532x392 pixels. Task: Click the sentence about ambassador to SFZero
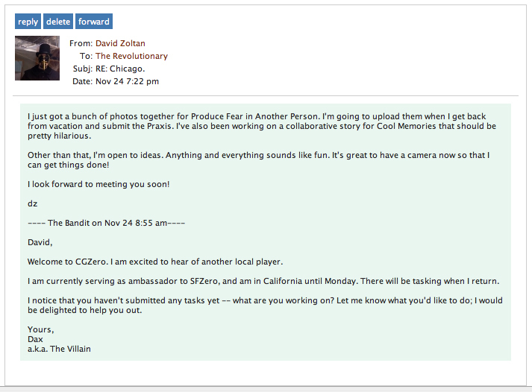tap(263, 281)
